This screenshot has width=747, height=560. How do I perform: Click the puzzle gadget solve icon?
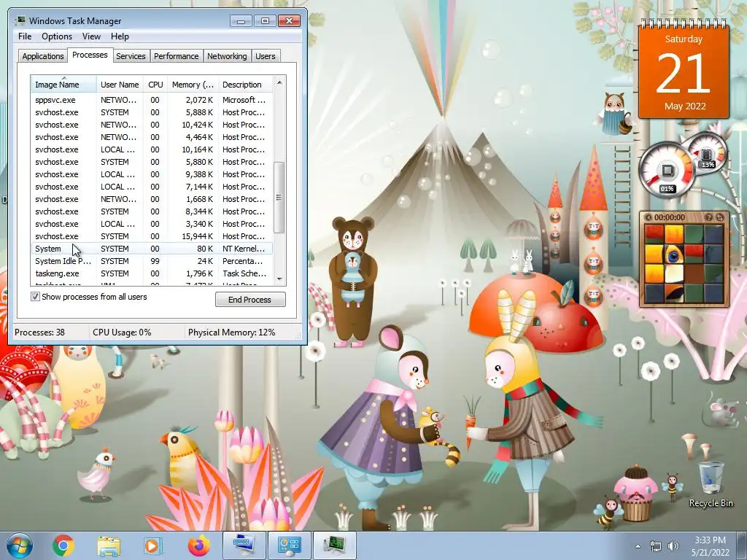pyautogui.click(x=720, y=217)
